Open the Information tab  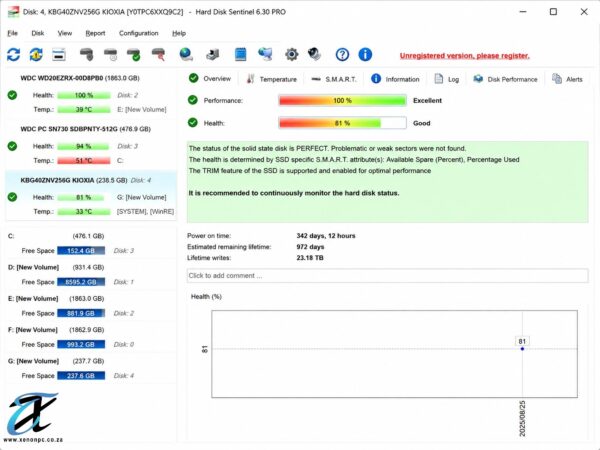[x=395, y=79]
